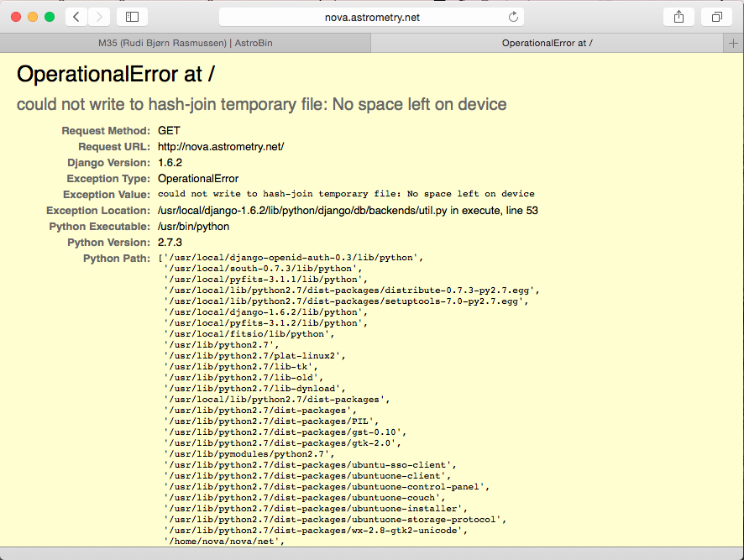744x560 pixels.
Task: Click the Exception Location label
Action: (98, 211)
